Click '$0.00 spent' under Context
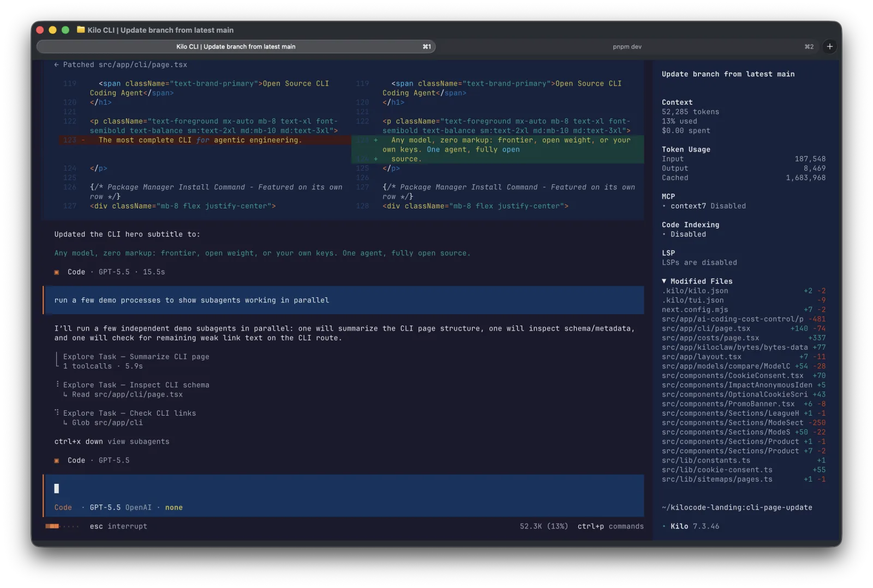Screen dimensions: 873x588 pyautogui.click(x=686, y=131)
